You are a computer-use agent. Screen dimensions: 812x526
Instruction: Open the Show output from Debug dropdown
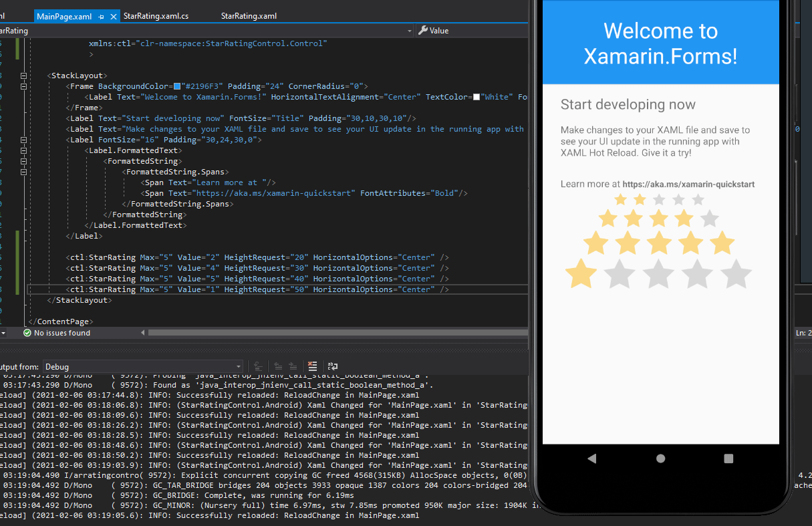point(143,366)
